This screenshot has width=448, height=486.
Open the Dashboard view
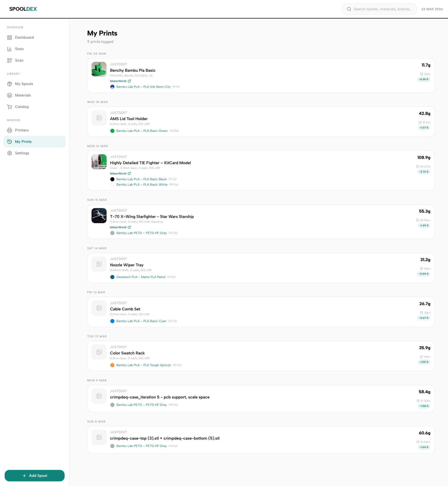click(x=24, y=37)
